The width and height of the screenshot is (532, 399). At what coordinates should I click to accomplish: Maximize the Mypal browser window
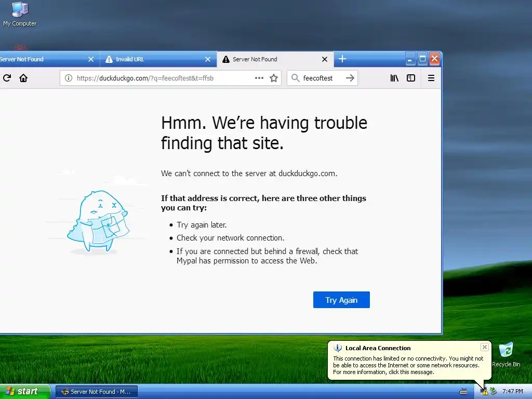point(422,59)
